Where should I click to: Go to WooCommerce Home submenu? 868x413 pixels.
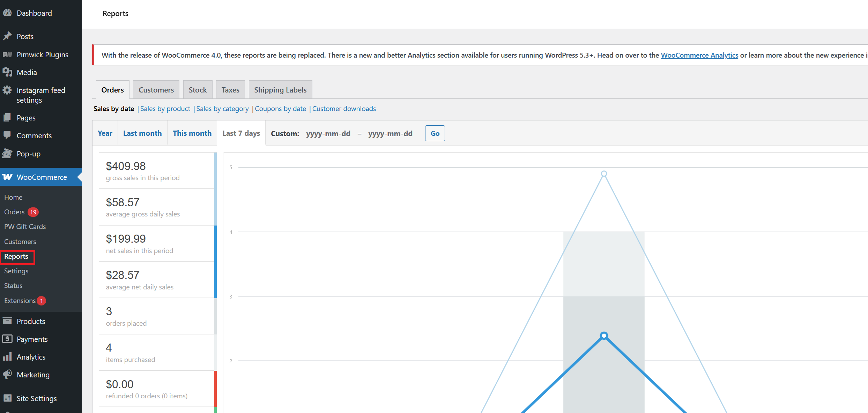click(x=13, y=197)
